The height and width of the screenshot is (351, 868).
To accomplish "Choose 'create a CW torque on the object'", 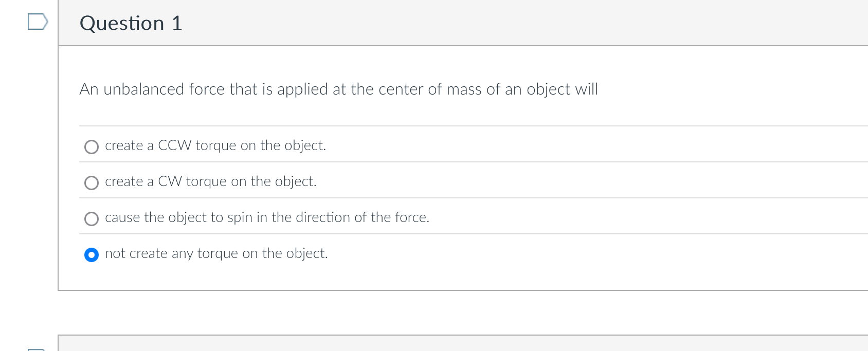I will coord(91,182).
